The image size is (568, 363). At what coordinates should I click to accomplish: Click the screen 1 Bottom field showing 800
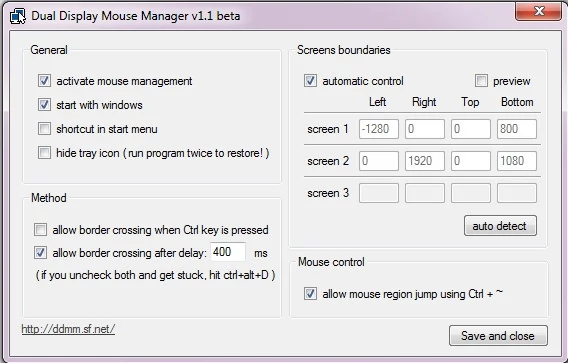pyautogui.click(x=517, y=129)
